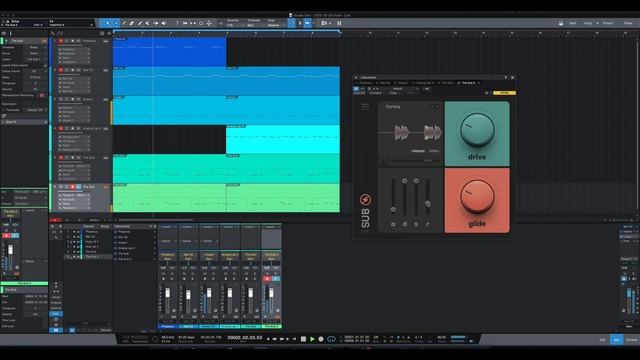Viewport: 640px width, 360px height.
Task: Click the plugin power bypass icon
Action: click(356, 88)
